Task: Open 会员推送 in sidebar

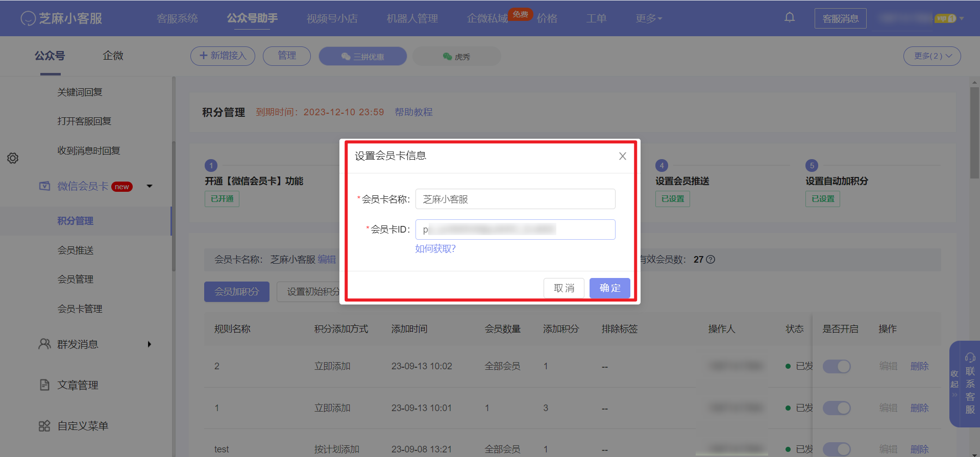Action: pos(76,250)
